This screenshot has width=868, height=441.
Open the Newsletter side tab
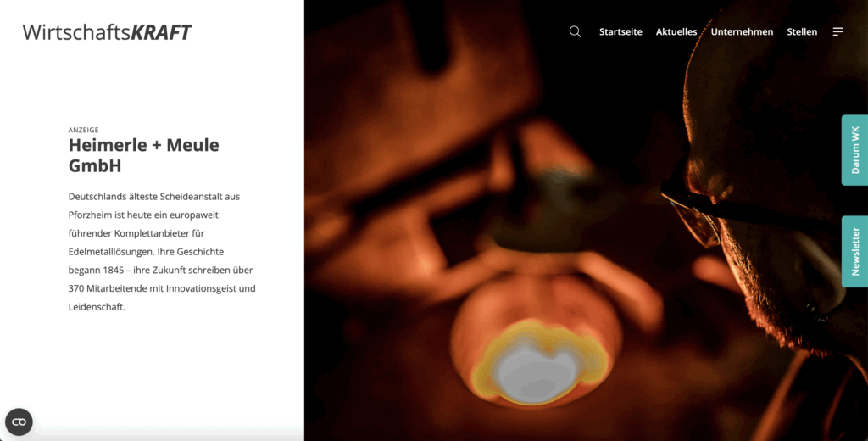[x=854, y=251]
